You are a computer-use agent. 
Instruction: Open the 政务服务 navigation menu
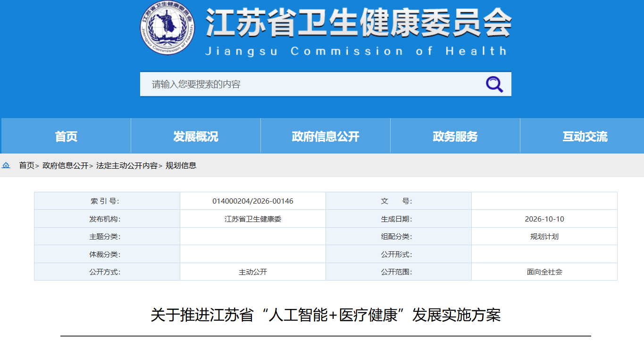(x=455, y=137)
